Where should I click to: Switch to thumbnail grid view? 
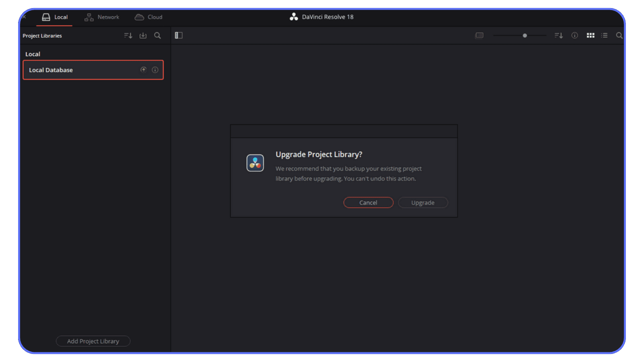591,36
